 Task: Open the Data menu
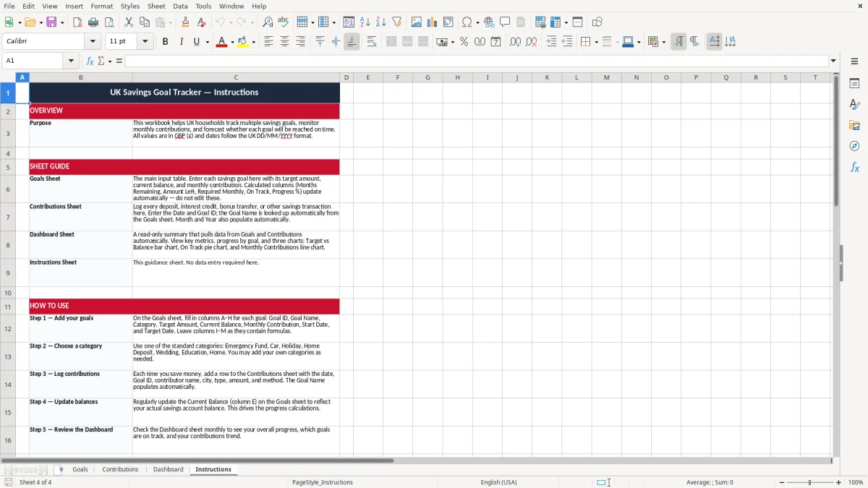(x=180, y=6)
